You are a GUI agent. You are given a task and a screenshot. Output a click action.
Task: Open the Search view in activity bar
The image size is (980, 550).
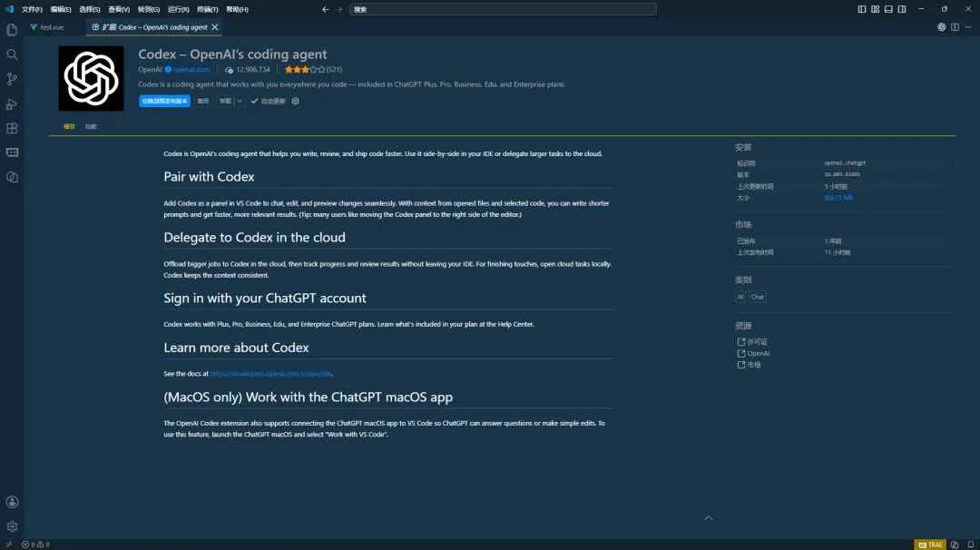coord(12,54)
